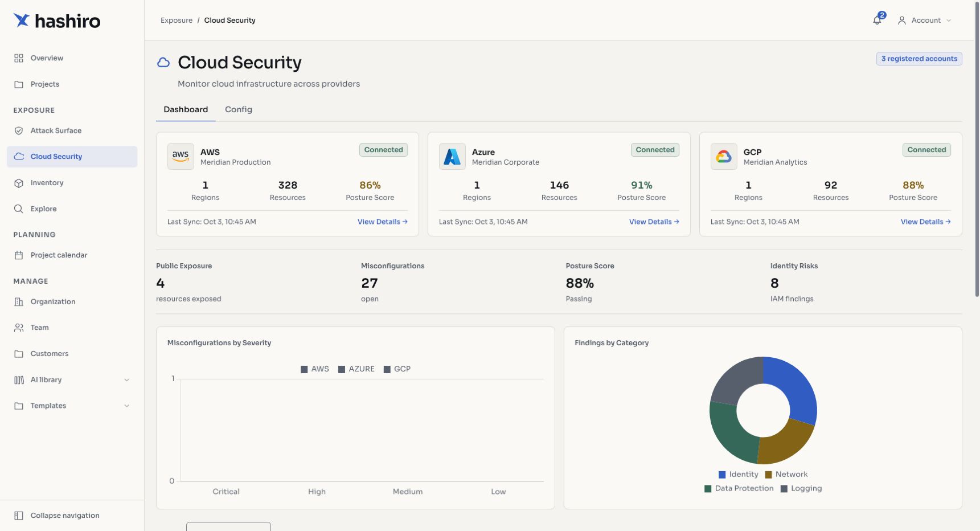Viewport: 980px width, 531px height.
Task: Click the AWS provider logo
Action: click(181, 156)
